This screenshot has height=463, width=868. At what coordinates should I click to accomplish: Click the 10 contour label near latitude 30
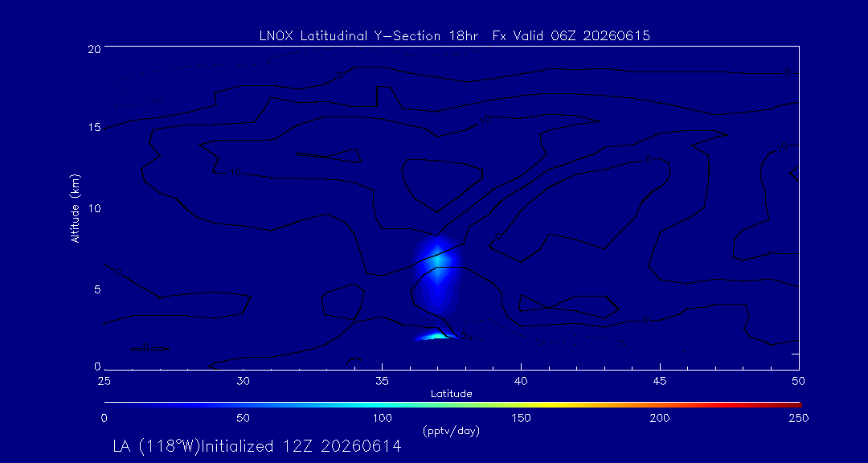point(235,173)
